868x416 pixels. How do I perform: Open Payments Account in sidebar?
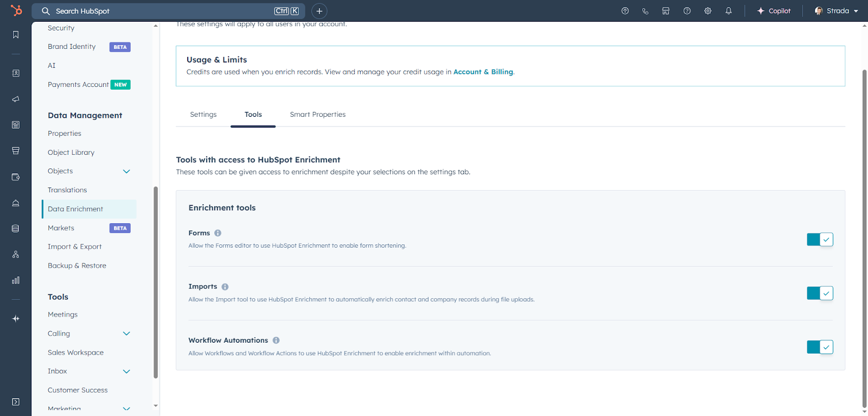78,85
